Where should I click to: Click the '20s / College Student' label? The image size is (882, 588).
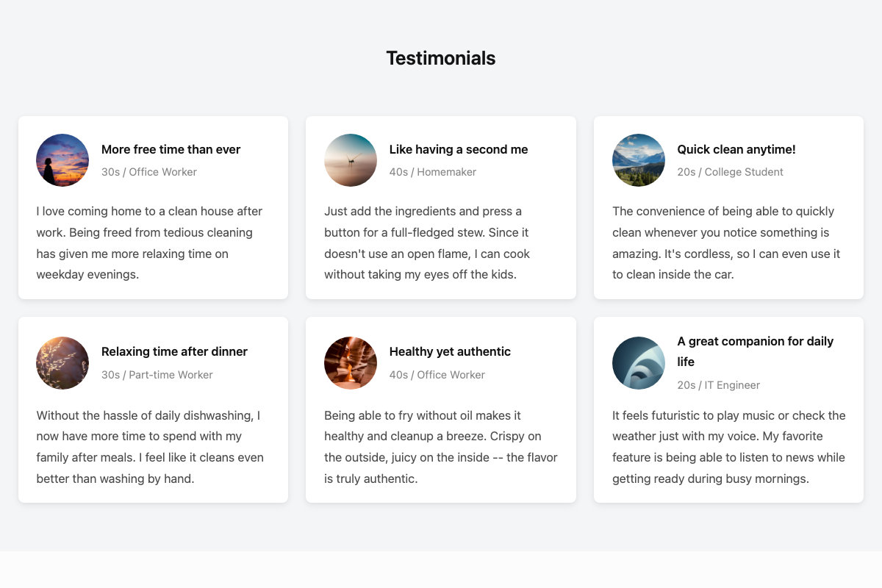[731, 172]
